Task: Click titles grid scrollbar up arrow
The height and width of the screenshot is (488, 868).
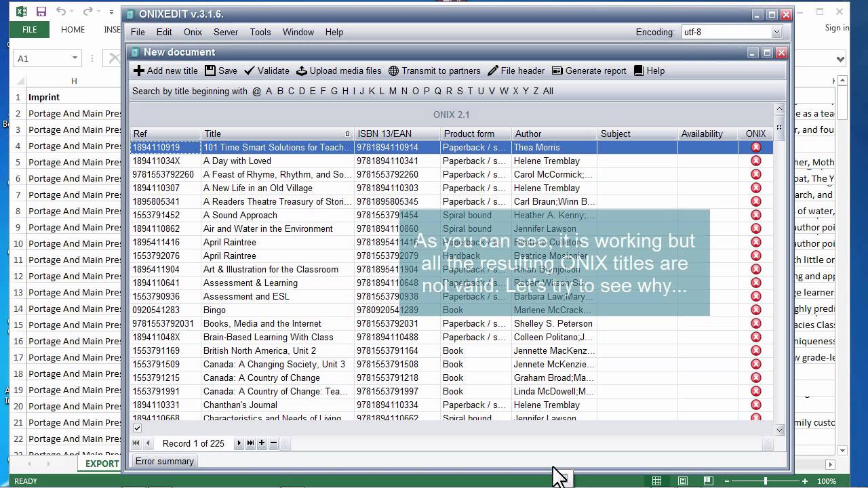Action: tap(779, 109)
